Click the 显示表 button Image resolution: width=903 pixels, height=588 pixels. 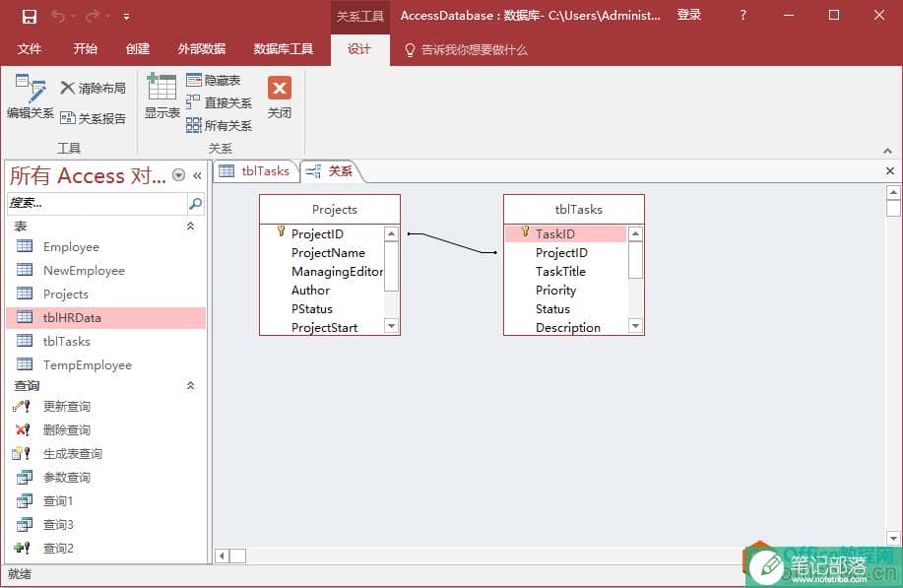click(161, 97)
